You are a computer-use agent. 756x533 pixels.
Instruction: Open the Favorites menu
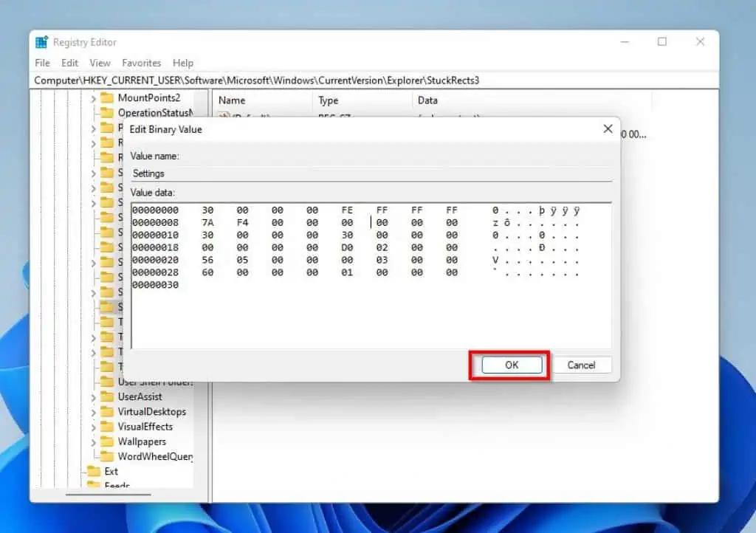coord(141,63)
